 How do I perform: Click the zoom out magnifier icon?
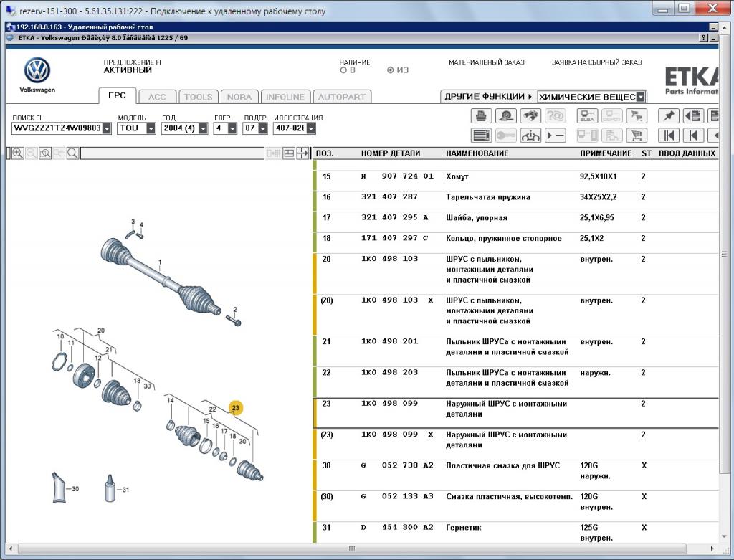point(32,153)
